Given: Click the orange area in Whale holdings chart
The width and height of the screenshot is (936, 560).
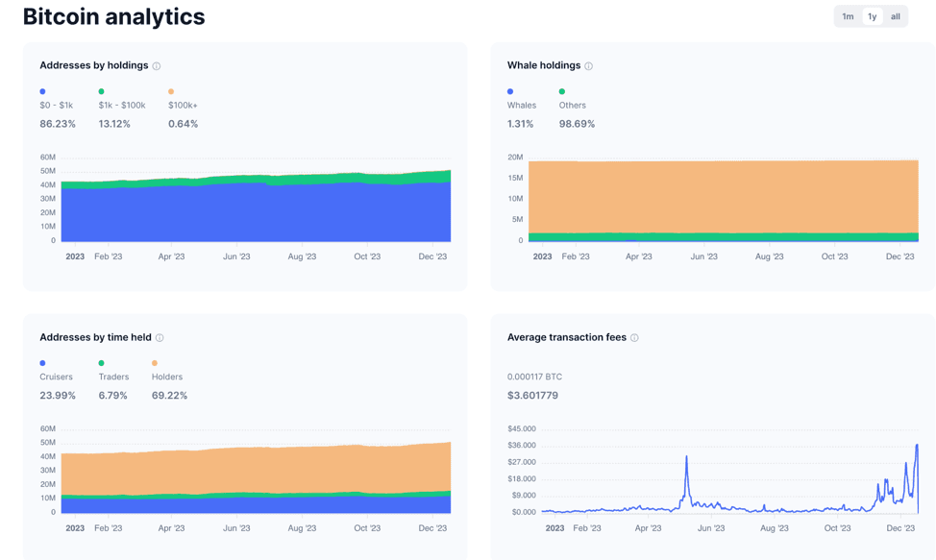Looking at the screenshot, I should 721,197.
